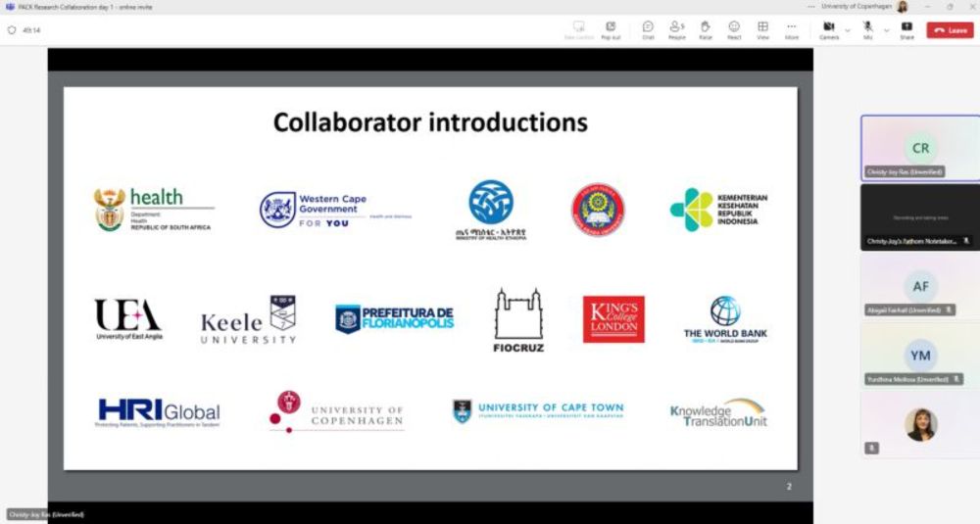980x524 pixels.
Task: Click the Knowledge Translation Unit logo
Action: click(x=718, y=412)
